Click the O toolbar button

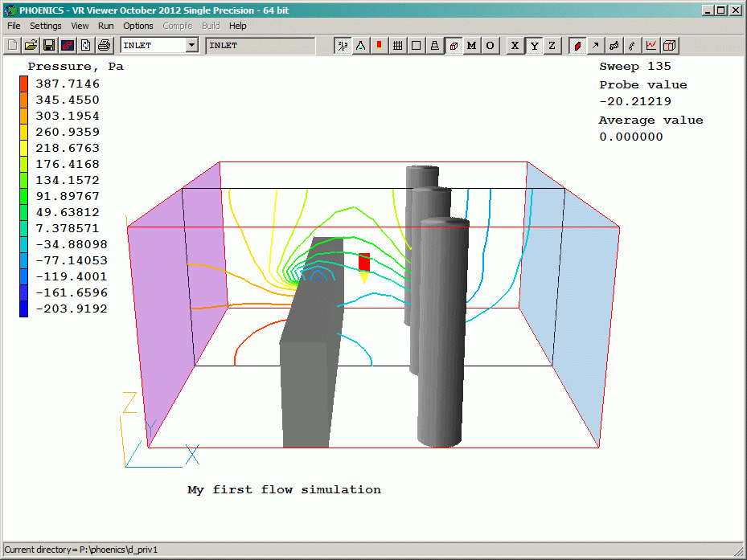pyautogui.click(x=490, y=46)
